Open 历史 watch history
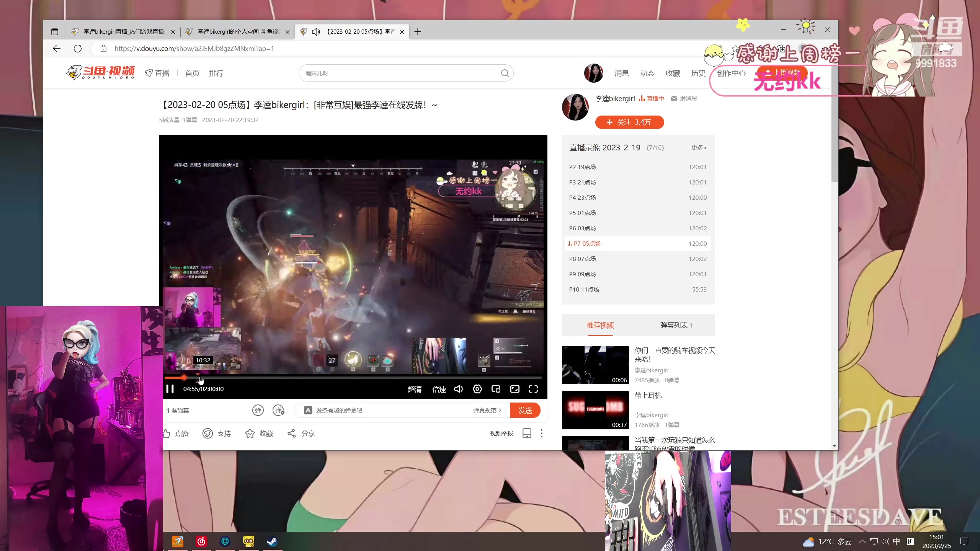The image size is (980, 551). [x=698, y=73]
